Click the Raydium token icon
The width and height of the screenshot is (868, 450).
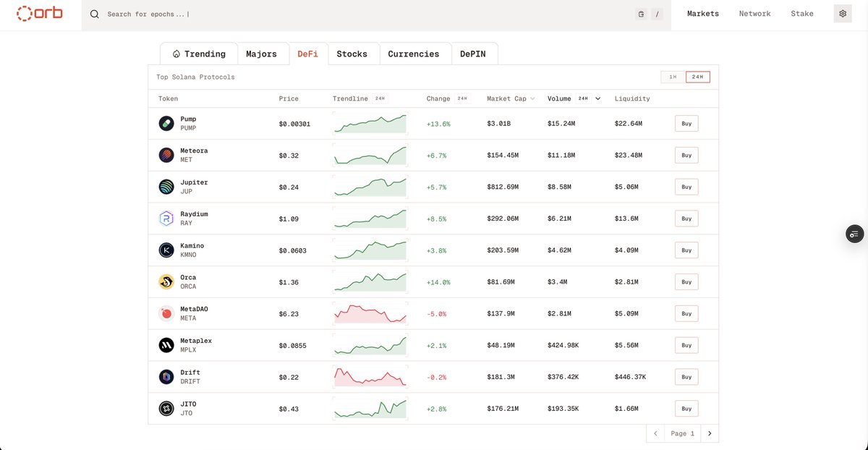tap(166, 218)
